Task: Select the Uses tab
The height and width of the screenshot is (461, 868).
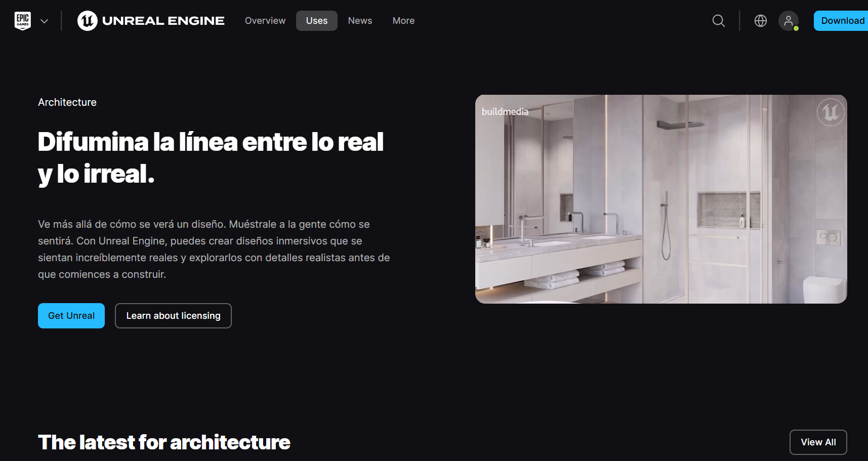Action: point(317,21)
